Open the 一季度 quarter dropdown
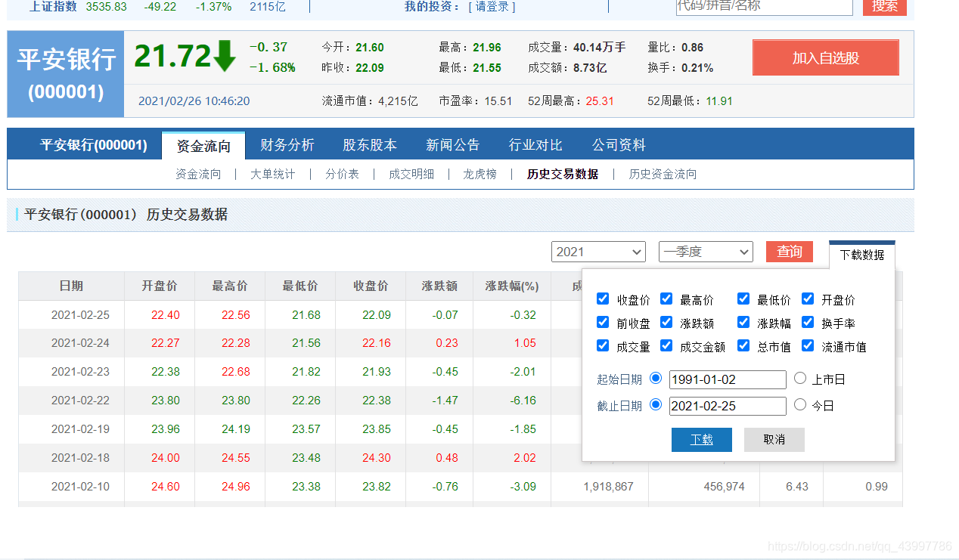 [706, 252]
